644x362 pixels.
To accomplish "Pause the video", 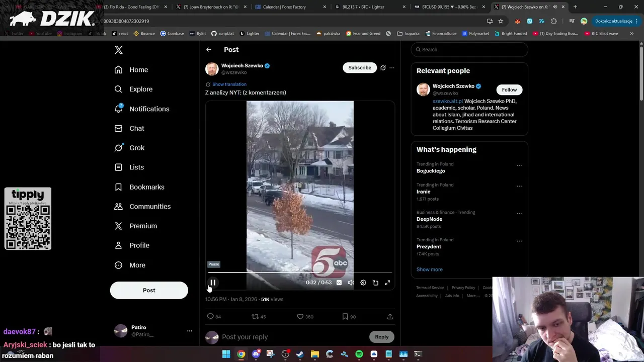I will [213, 283].
